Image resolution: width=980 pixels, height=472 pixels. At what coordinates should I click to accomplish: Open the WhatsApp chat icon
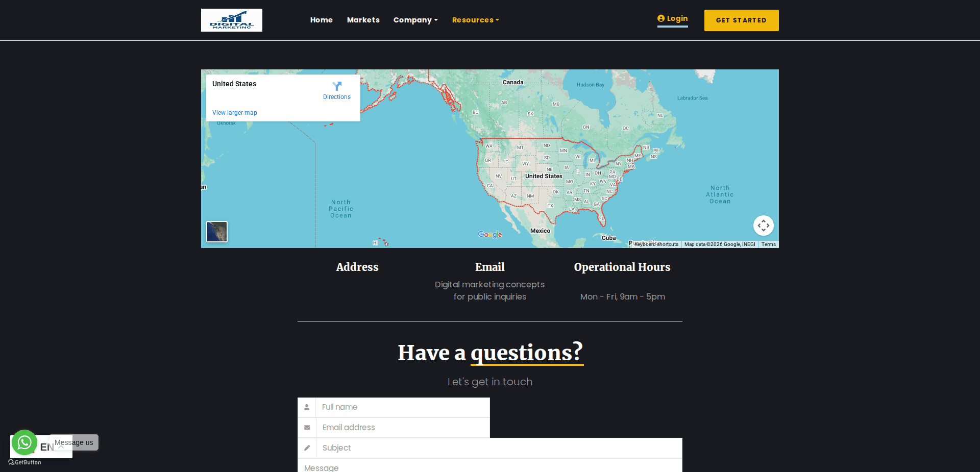tap(24, 442)
